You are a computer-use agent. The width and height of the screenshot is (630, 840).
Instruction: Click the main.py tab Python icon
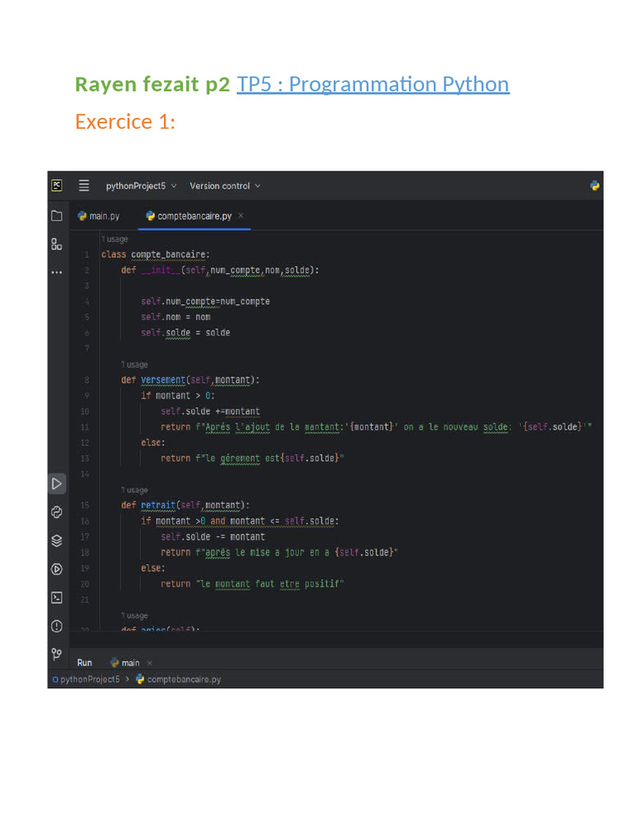tap(82, 216)
